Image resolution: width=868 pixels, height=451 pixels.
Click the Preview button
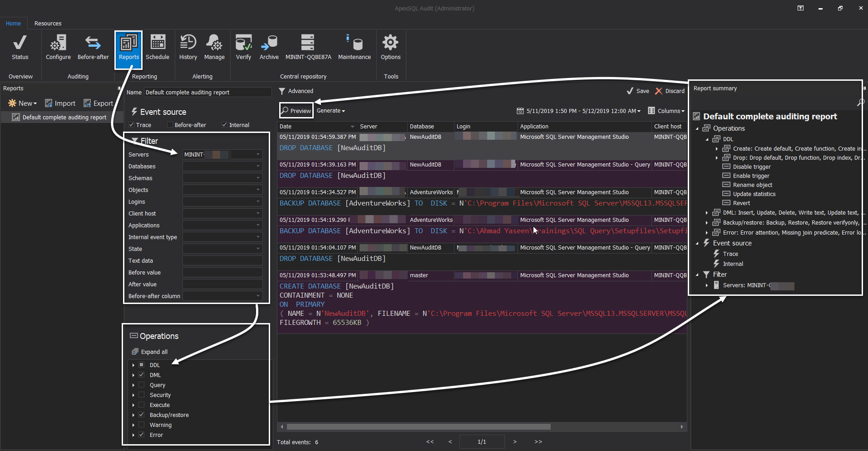click(x=296, y=111)
